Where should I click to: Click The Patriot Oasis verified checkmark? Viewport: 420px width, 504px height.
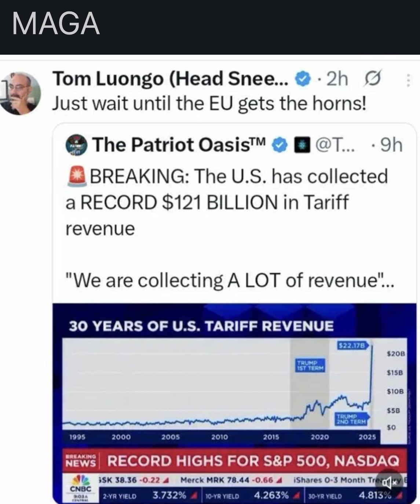(280, 145)
